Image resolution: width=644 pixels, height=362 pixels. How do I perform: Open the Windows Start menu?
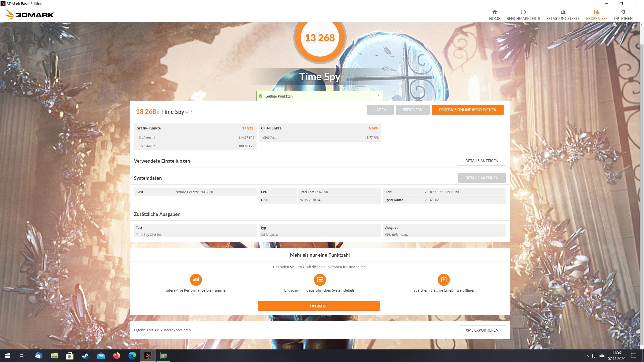(8, 356)
